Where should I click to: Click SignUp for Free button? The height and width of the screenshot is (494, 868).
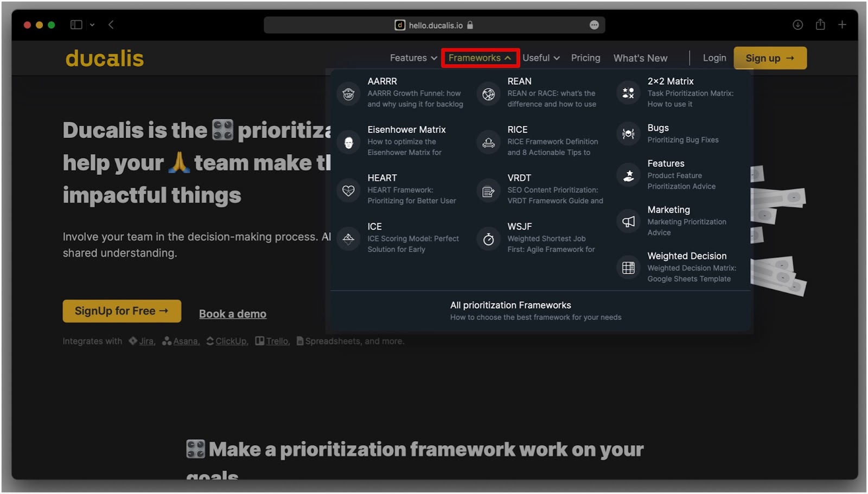click(122, 311)
